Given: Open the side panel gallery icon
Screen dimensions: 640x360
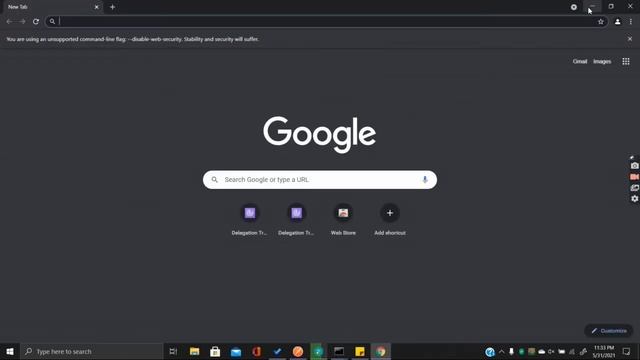Looking at the screenshot, I should tap(634, 188).
